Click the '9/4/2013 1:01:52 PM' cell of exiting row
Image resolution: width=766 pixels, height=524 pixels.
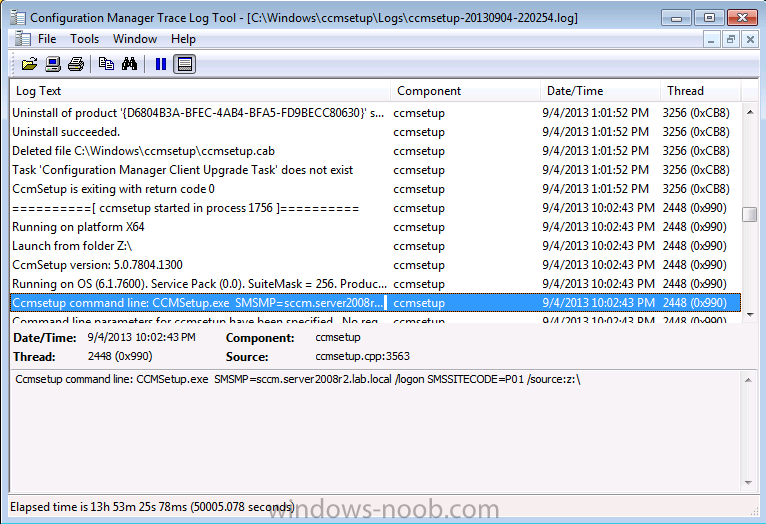[x=596, y=189]
